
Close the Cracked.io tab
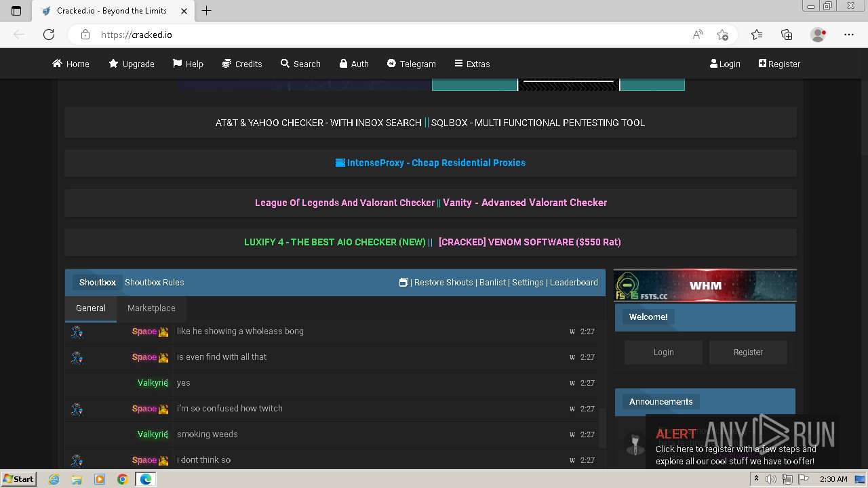click(184, 11)
